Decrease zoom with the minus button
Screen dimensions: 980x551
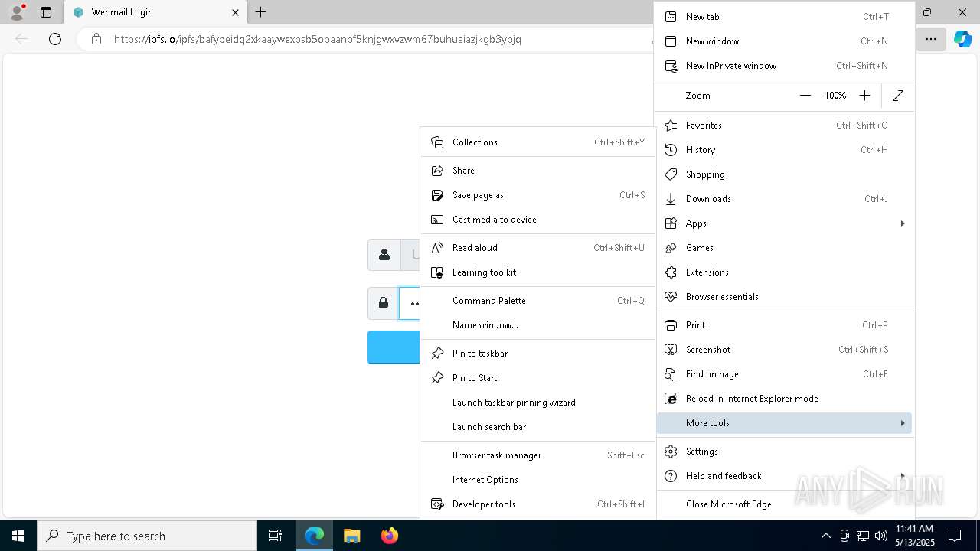pos(805,96)
